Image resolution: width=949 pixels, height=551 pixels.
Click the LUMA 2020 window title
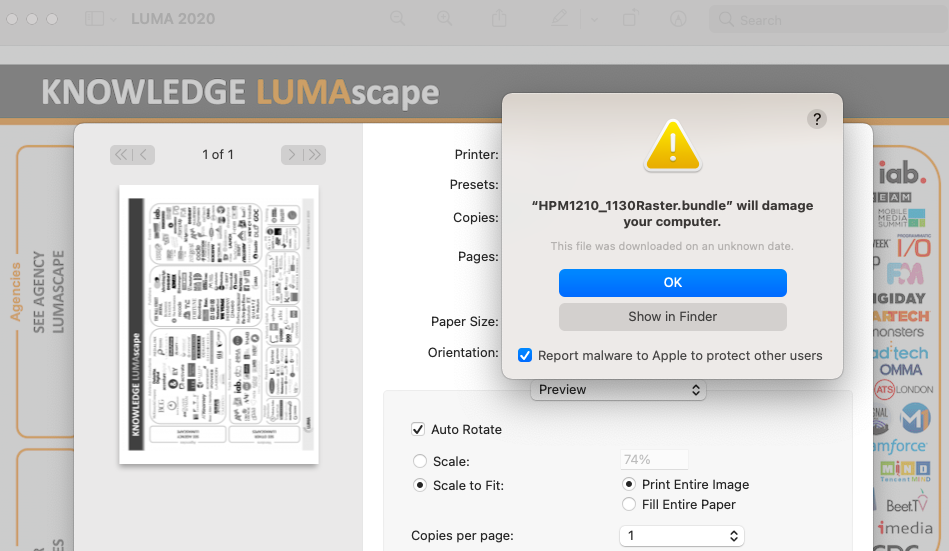pyautogui.click(x=173, y=19)
